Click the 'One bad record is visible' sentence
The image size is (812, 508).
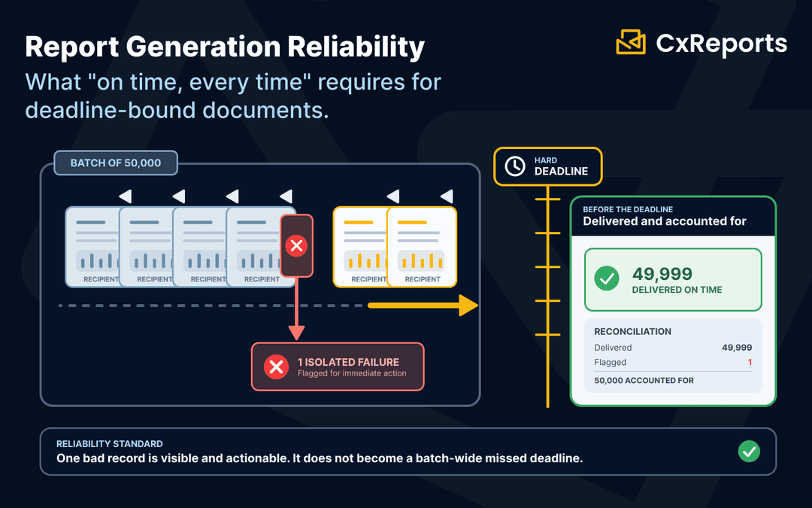click(320, 458)
